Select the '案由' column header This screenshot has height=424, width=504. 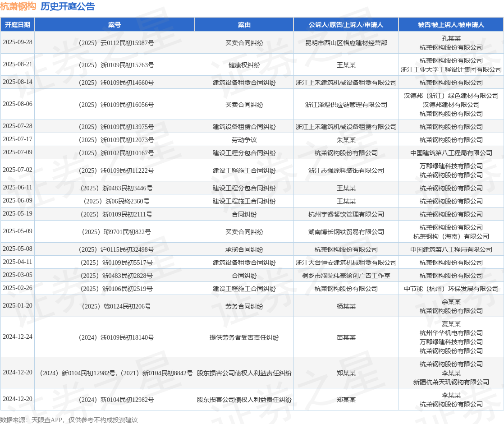(244, 25)
